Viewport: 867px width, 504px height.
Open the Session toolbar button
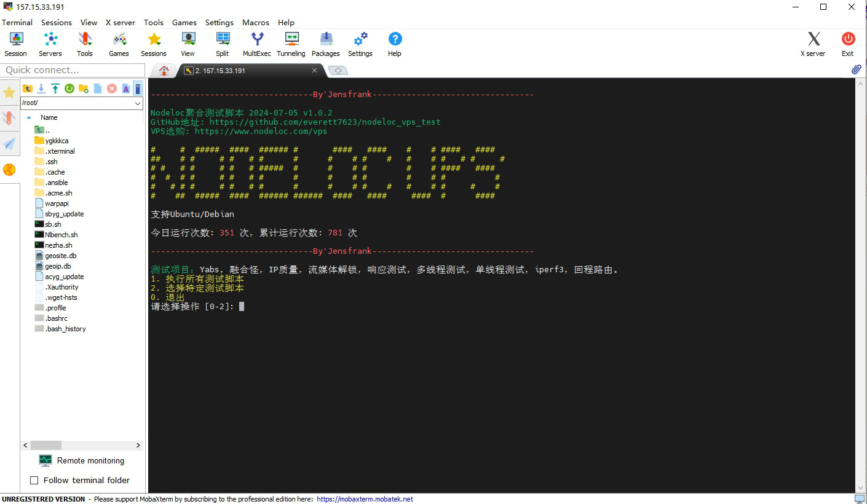coord(16,45)
